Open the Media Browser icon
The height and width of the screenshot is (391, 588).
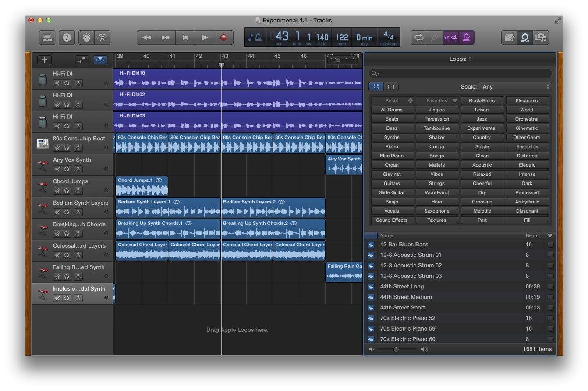541,38
